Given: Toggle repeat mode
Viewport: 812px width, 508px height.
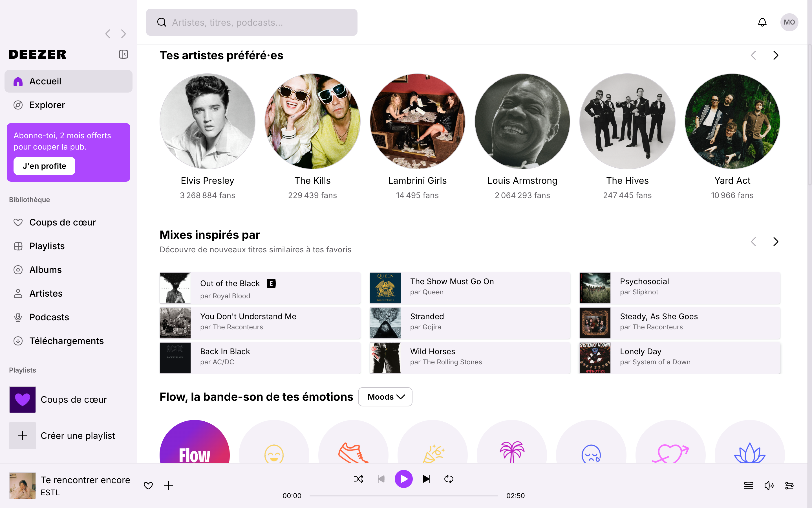Looking at the screenshot, I should [x=449, y=479].
